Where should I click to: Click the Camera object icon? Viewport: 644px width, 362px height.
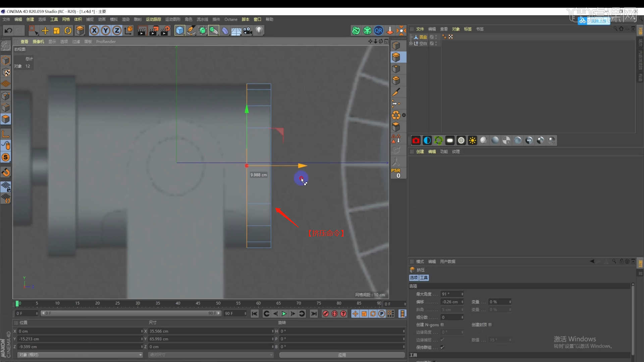[248, 31]
